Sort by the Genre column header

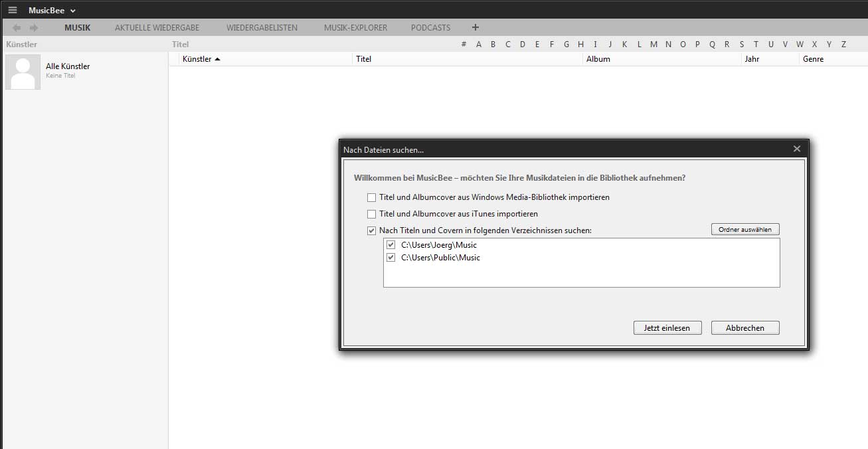tap(833, 59)
